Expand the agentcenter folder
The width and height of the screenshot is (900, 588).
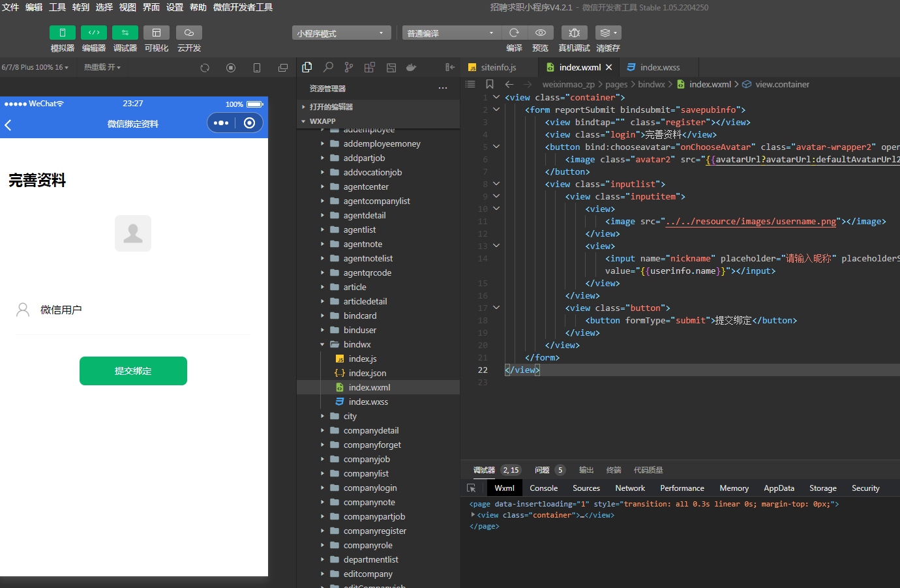(378, 186)
